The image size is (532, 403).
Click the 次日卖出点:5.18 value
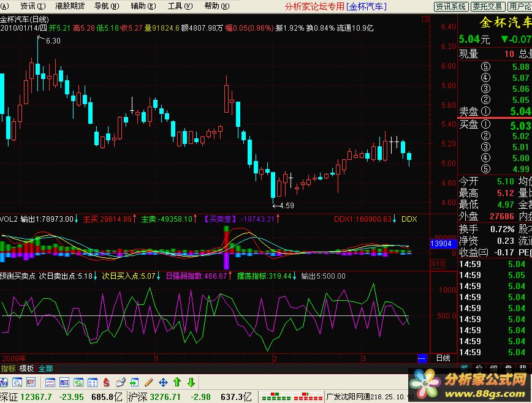(x=66, y=276)
